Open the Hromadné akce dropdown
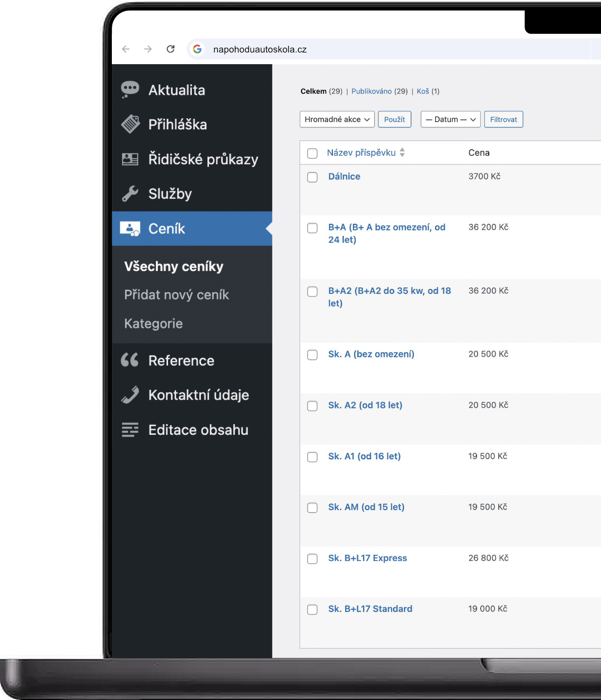Screen dimensions: 601x700 point(337,119)
